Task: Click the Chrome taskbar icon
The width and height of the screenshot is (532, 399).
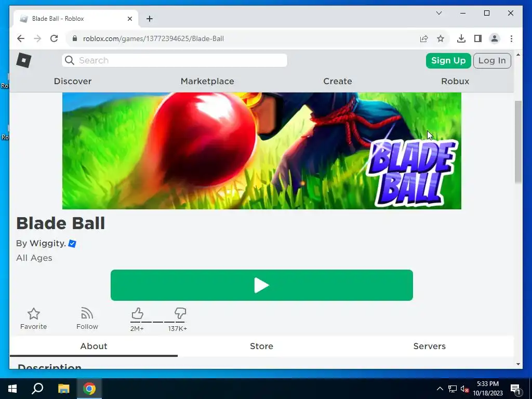Action: (x=89, y=389)
